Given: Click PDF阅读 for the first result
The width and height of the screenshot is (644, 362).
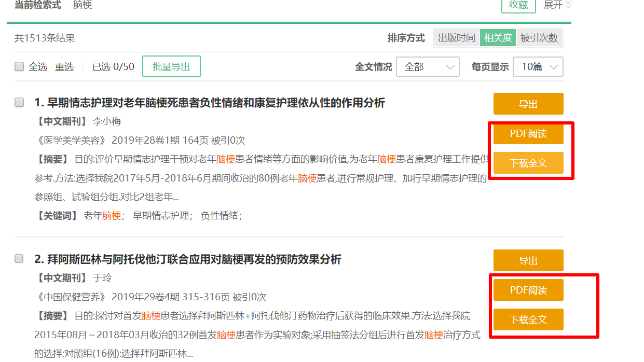Looking at the screenshot, I should point(528,134).
